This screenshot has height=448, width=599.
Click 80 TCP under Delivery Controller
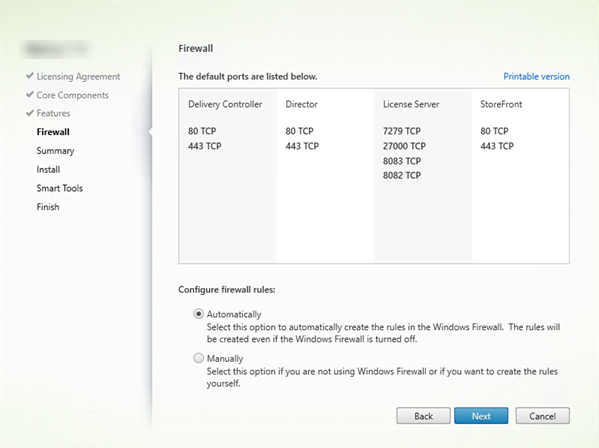tap(202, 131)
